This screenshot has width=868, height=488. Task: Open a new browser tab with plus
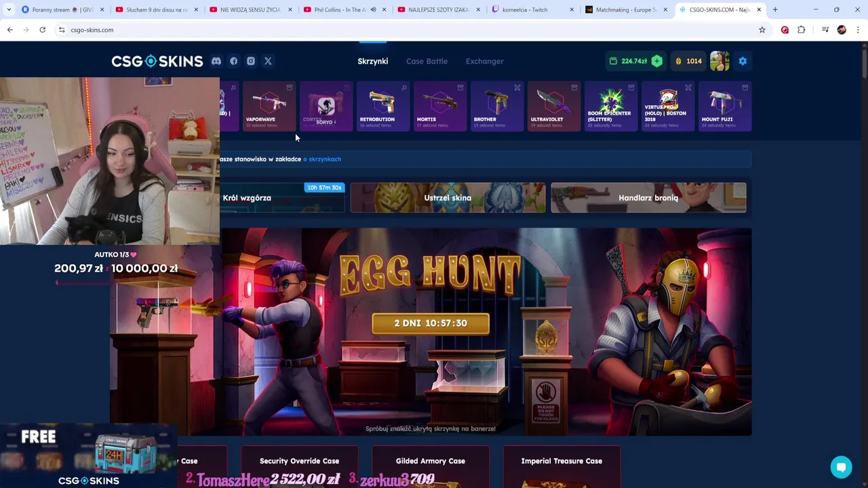pyautogui.click(x=775, y=9)
